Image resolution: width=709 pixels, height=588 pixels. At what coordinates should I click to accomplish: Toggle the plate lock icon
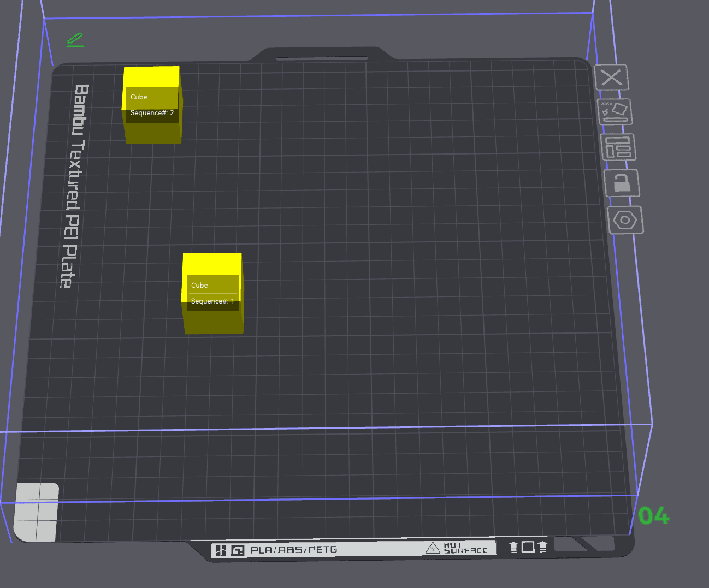point(622,183)
